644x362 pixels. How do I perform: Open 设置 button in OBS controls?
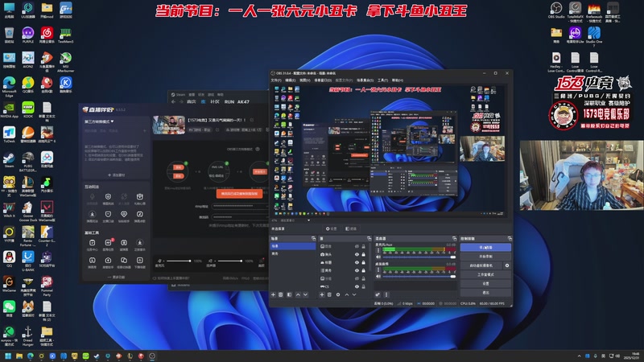tap(485, 284)
